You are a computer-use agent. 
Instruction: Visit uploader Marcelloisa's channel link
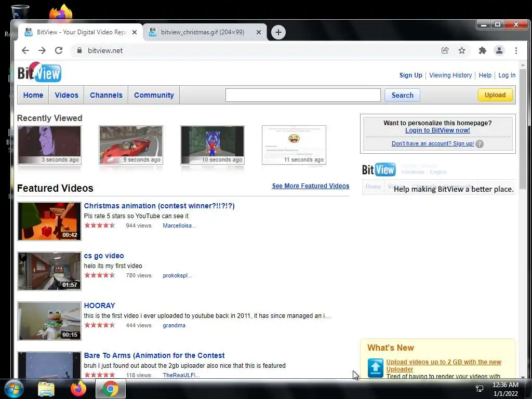point(179,225)
